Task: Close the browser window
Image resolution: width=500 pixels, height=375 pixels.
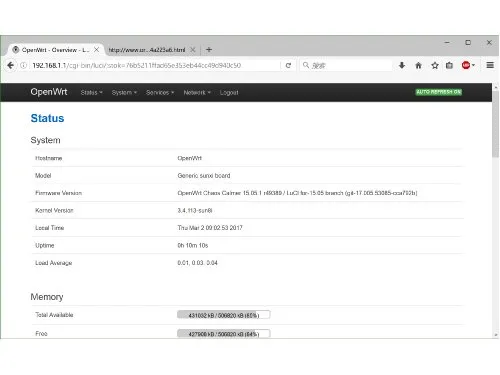Action: [x=489, y=43]
